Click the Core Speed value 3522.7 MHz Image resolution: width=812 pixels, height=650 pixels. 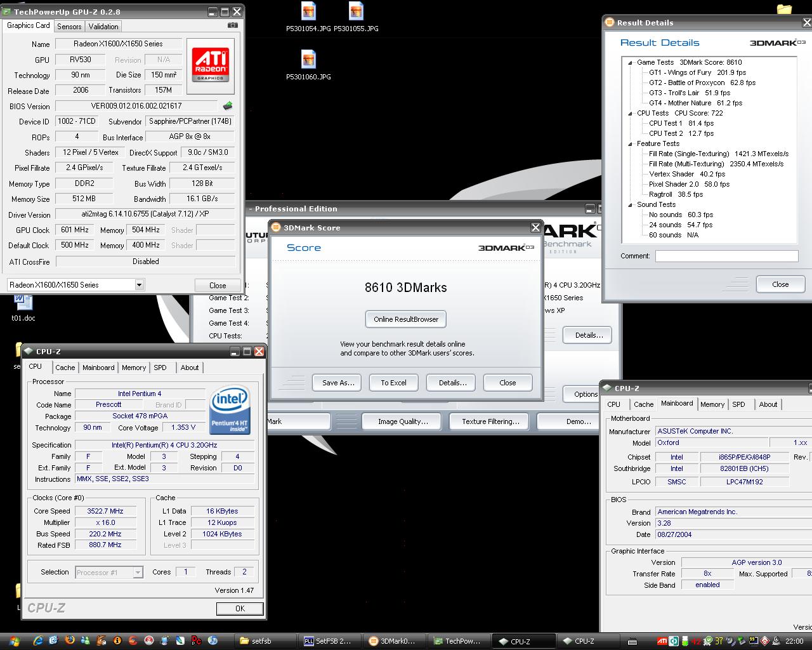(105, 511)
